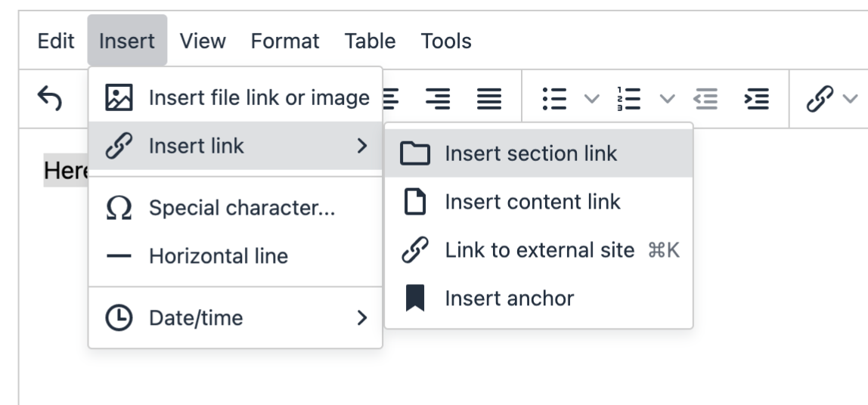Click the chain link toolbar icon

819,98
